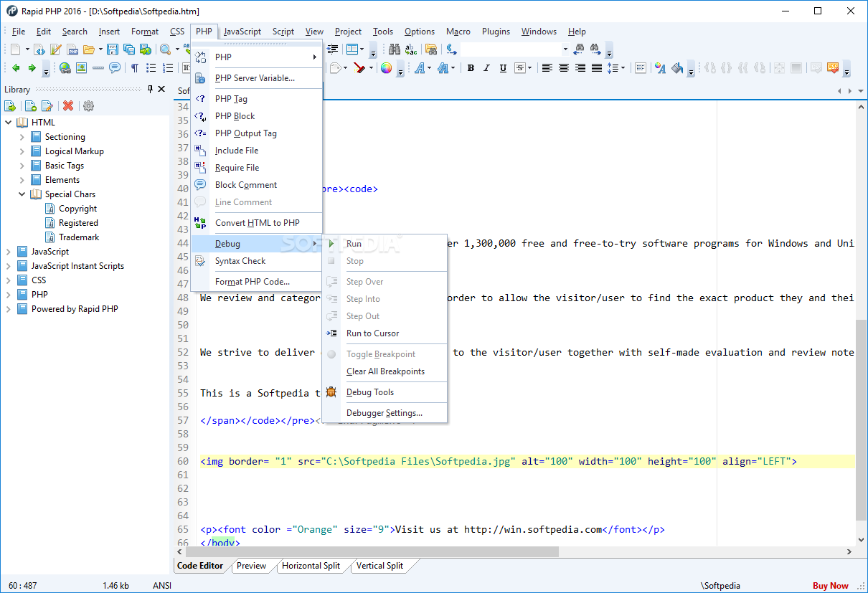Expand the Logical Markup folder

click(x=22, y=151)
